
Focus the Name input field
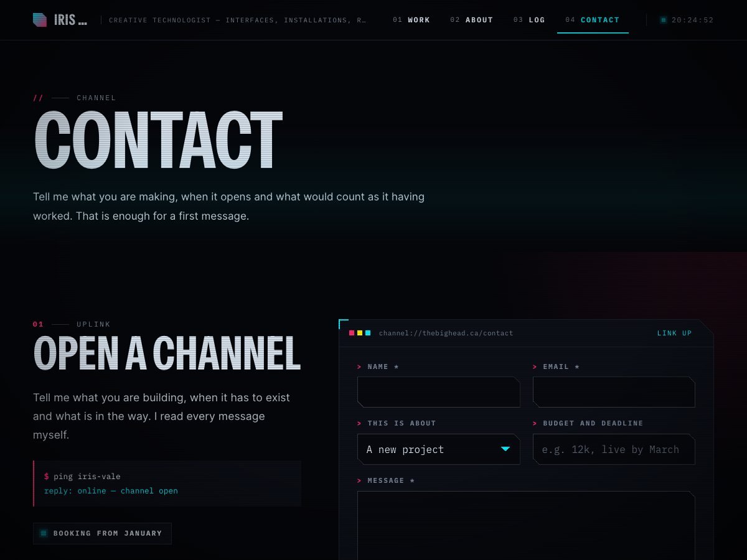439,392
